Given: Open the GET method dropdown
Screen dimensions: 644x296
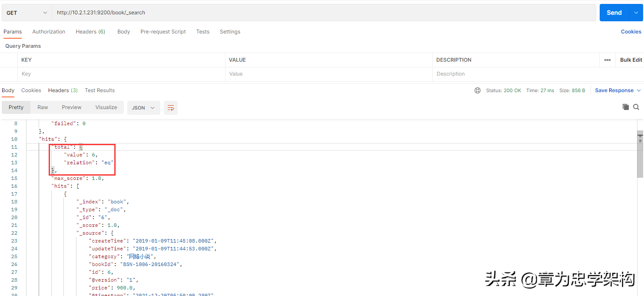Looking at the screenshot, I should pyautogui.click(x=27, y=13).
